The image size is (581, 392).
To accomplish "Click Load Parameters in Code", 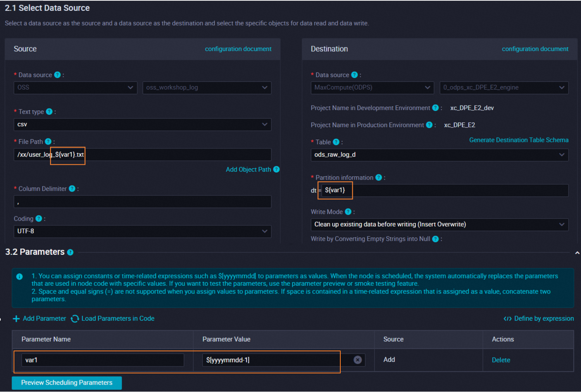I will (x=113, y=319).
